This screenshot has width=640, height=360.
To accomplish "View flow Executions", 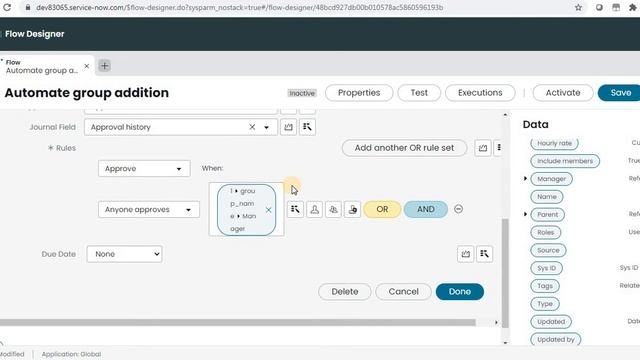I will (480, 93).
